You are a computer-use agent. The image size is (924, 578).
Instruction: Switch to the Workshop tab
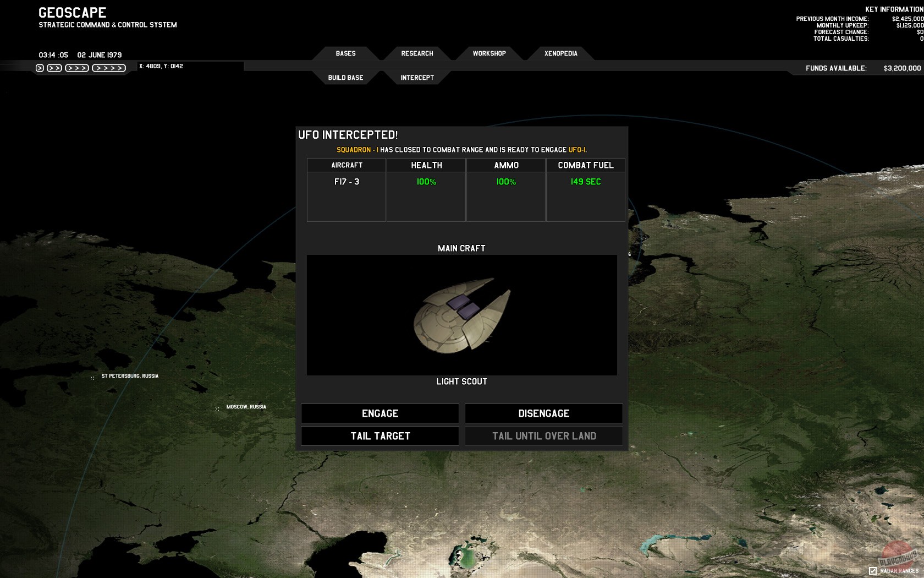click(489, 53)
